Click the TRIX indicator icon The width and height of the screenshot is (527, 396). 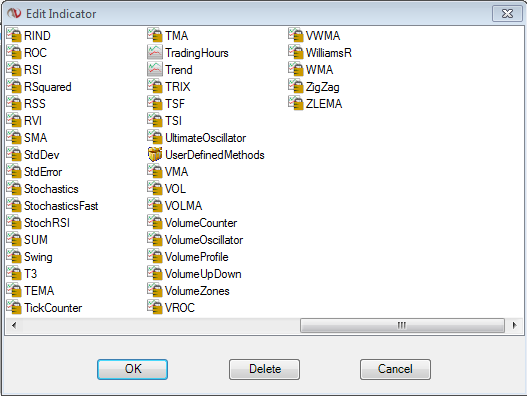tap(155, 87)
